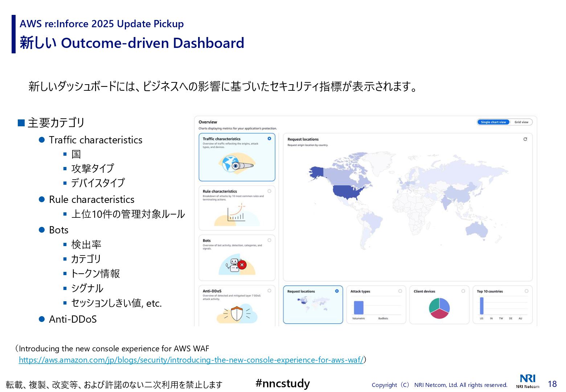Click the 'デバイスタイプ' sub-bullet
The height and width of the screenshot is (392, 566).
98,183
